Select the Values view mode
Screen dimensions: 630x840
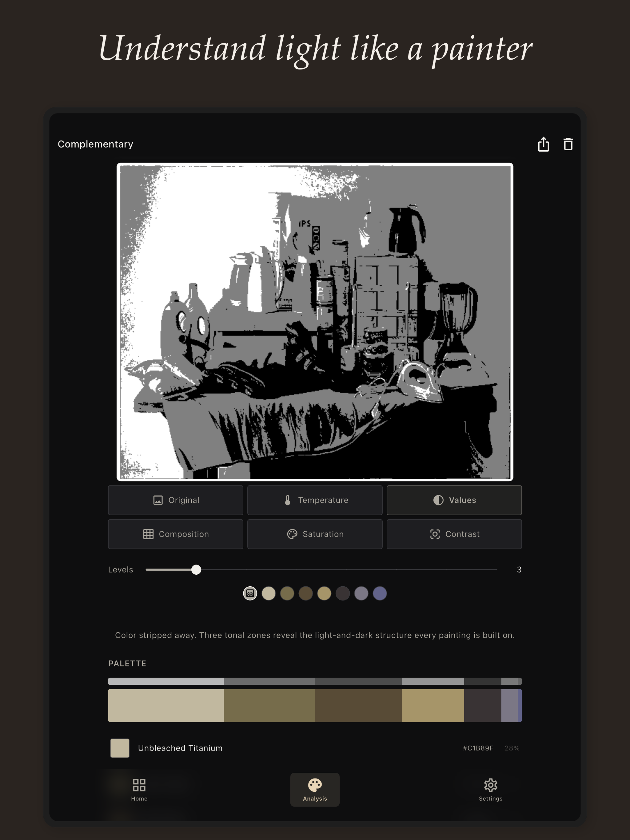(454, 500)
